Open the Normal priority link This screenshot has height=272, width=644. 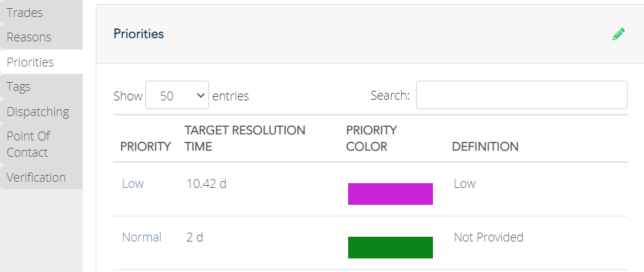click(142, 237)
